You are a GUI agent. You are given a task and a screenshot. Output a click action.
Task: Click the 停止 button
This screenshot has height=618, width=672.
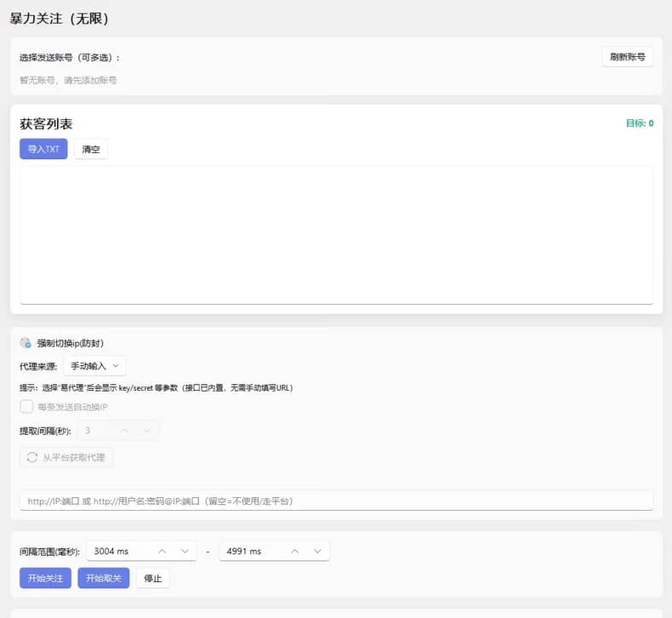point(153,578)
